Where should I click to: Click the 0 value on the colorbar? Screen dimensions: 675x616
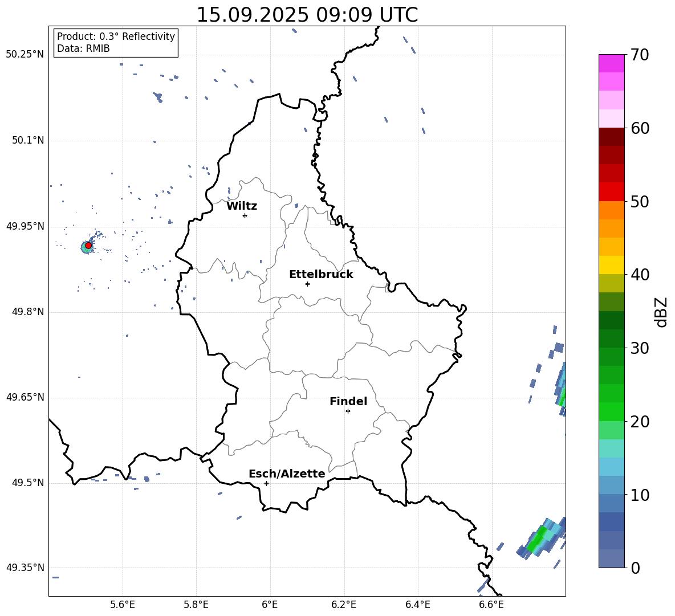pos(635,568)
